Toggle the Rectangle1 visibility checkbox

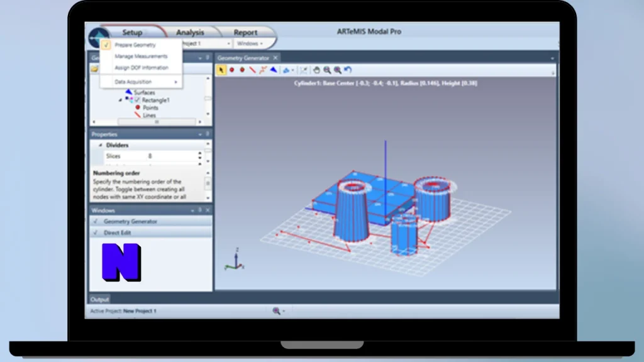click(137, 100)
